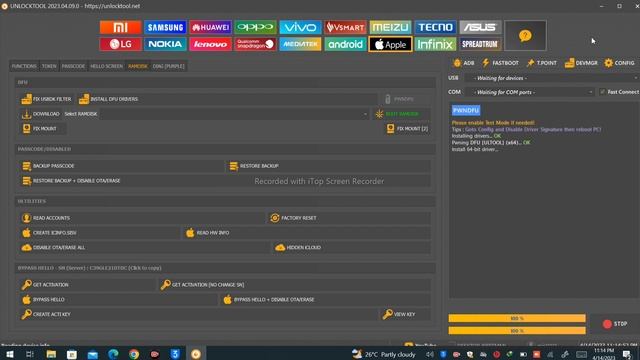Expand the USB devices dropdown
The width and height of the screenshot is (640, 360).
click(x=551, y=78)
